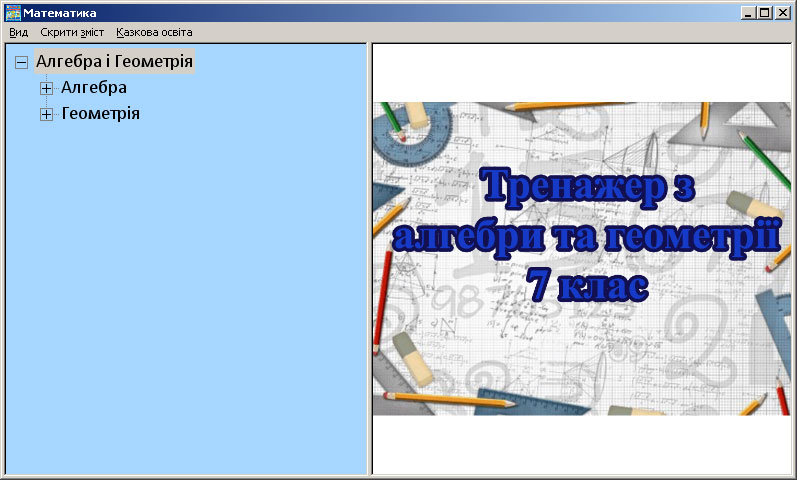This screenshot has width=797, height=480.
Task: Open the Казкова освіта menu
Action: (154, 32)
